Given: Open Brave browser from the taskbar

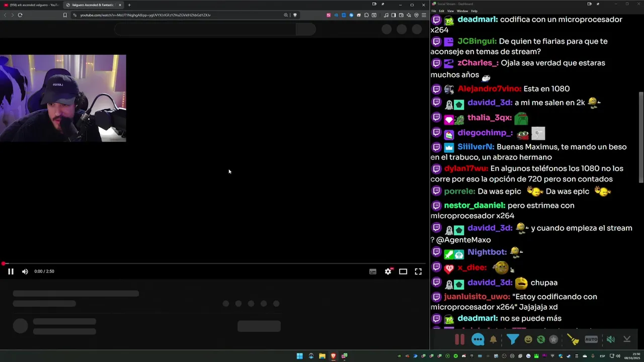Looking at the screenshot, I should 333,356.
